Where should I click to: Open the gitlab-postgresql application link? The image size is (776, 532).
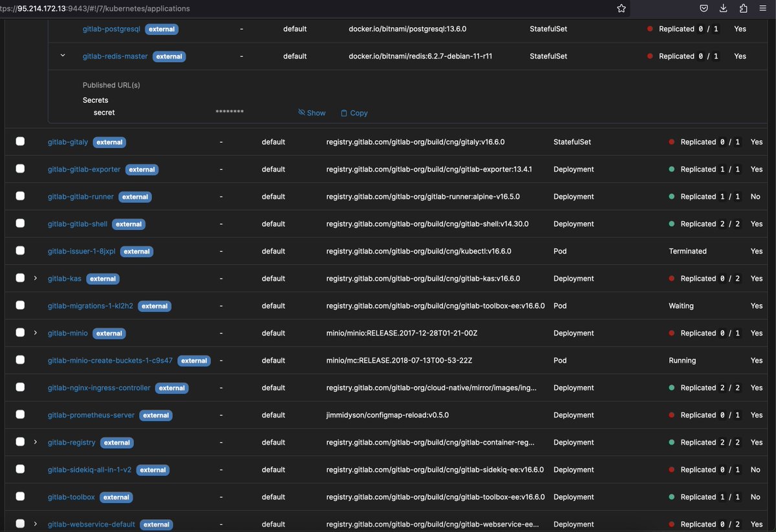(111, 29)
